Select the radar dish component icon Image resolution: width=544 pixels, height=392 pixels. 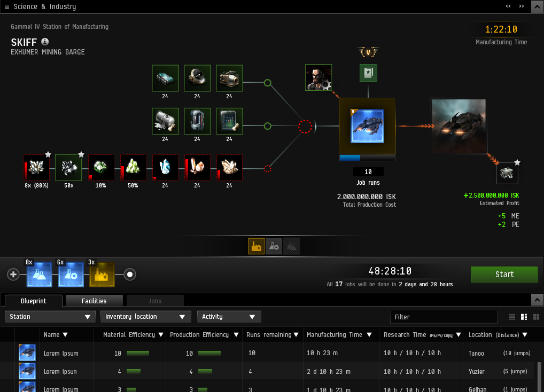(197, 79)
